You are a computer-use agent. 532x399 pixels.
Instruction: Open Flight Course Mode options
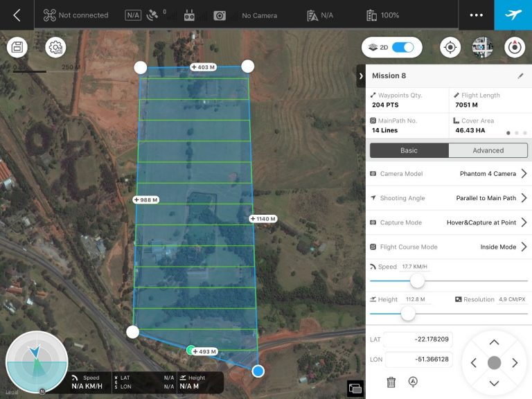(449, 247)
